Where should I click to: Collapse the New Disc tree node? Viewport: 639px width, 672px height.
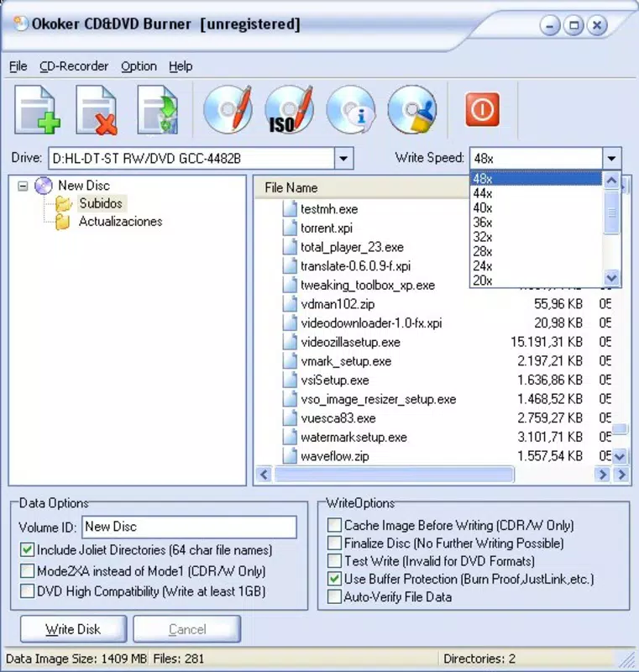(24, 186)
